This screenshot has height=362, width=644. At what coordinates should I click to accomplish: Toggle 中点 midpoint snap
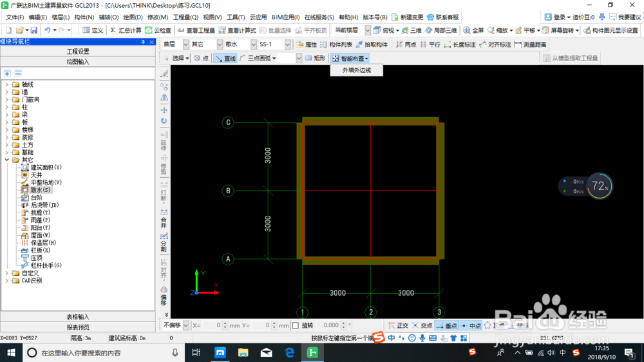coord(470,325)
